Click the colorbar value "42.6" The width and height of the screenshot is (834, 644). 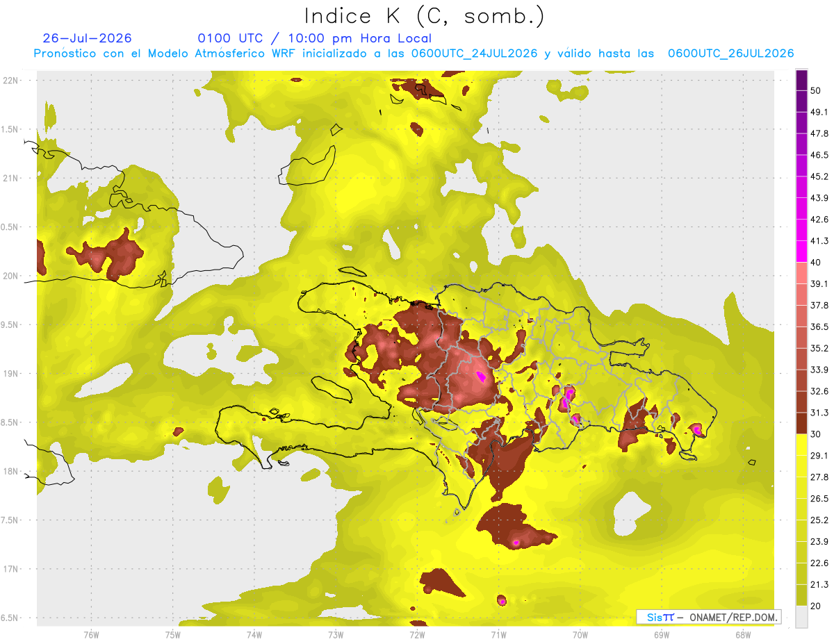click(x=819, y=220)
